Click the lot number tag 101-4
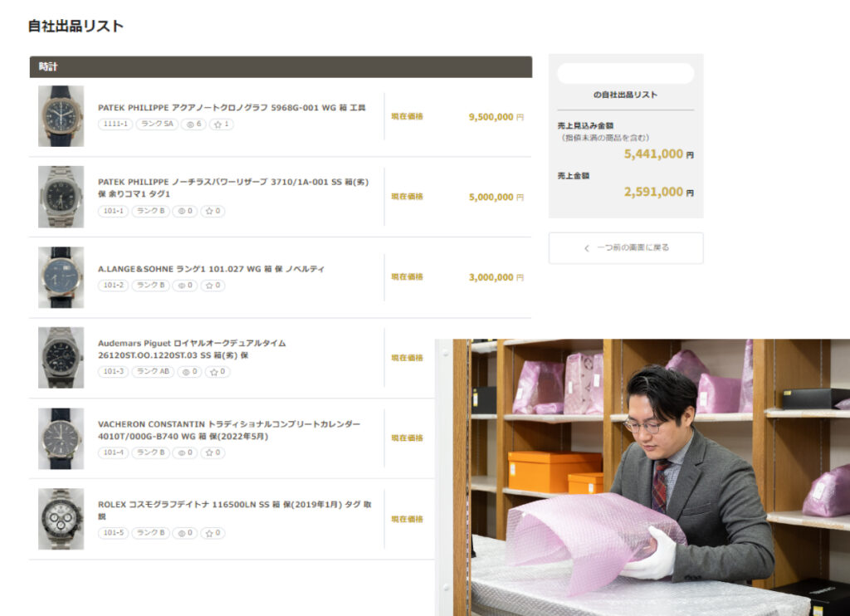The image size is (850, 616). [x=113, y=452]
